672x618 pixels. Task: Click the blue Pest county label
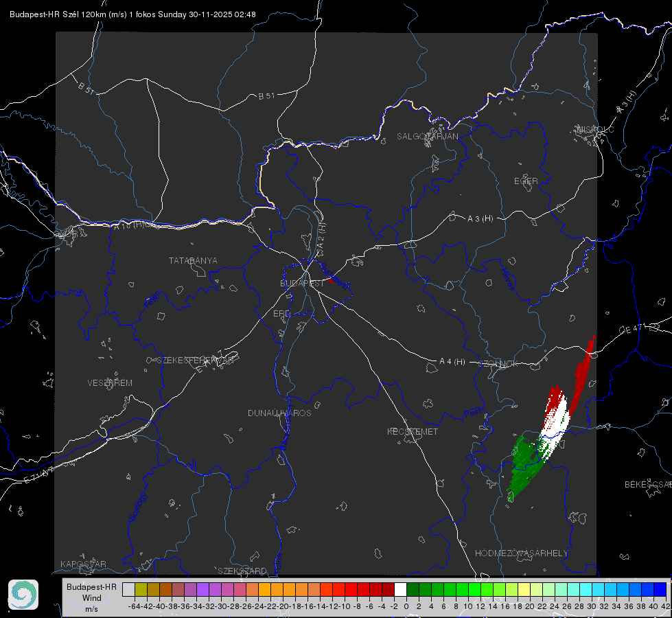pos(472,413)
